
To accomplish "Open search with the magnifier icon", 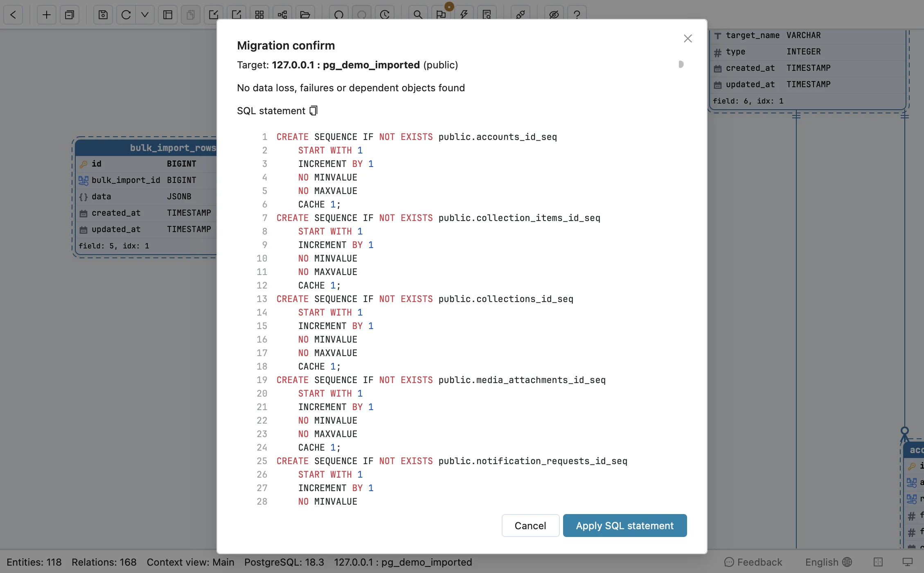I will (418, 15).
